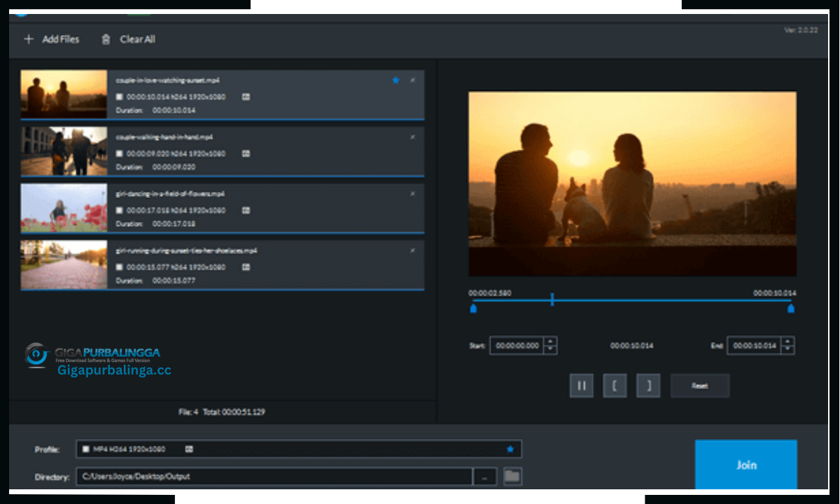
Task: Click blue star on couple-in-love-watching-sunset.mp4 row
Action: pyautogui.click(x=395, y=80)
